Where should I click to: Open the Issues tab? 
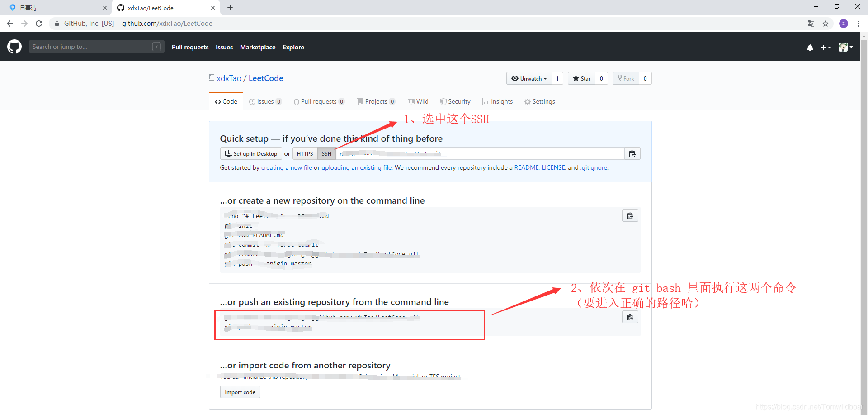265,101
